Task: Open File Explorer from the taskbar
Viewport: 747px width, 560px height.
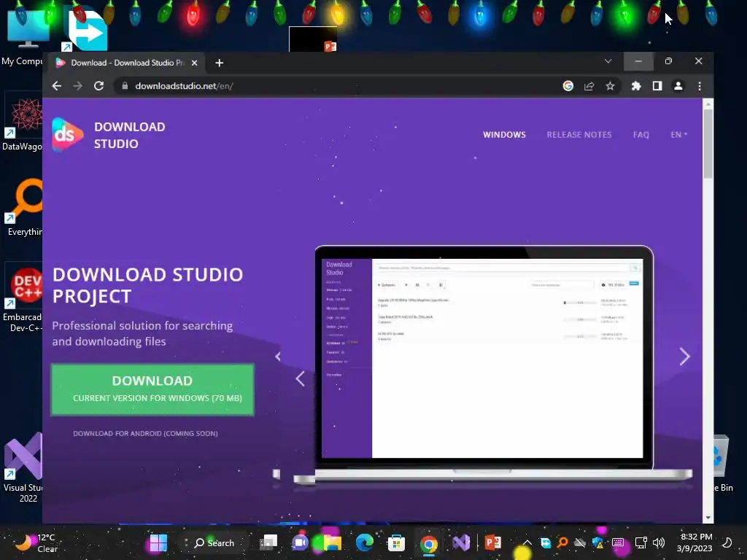Action: pyautogui.click(x=333, y=542)
